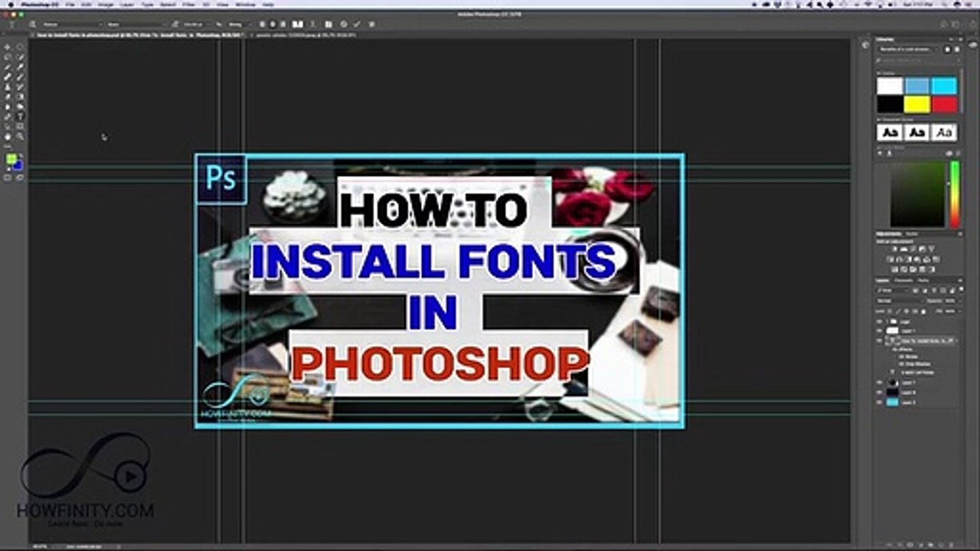The height and width of the screenshot is (551, 980).
Task: Toggle lock all on selected layer
Action: pos(923,311)
